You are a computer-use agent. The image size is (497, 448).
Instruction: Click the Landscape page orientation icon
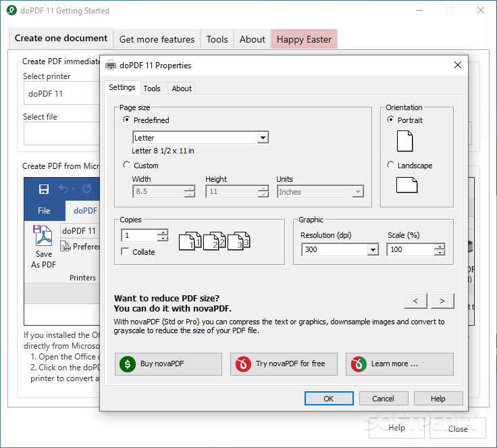tap(407, 185)
